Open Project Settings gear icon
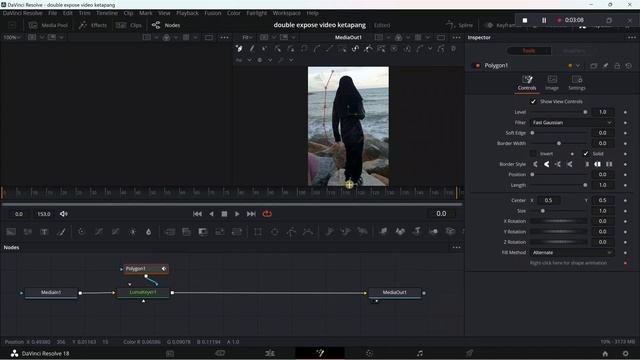 625,353
